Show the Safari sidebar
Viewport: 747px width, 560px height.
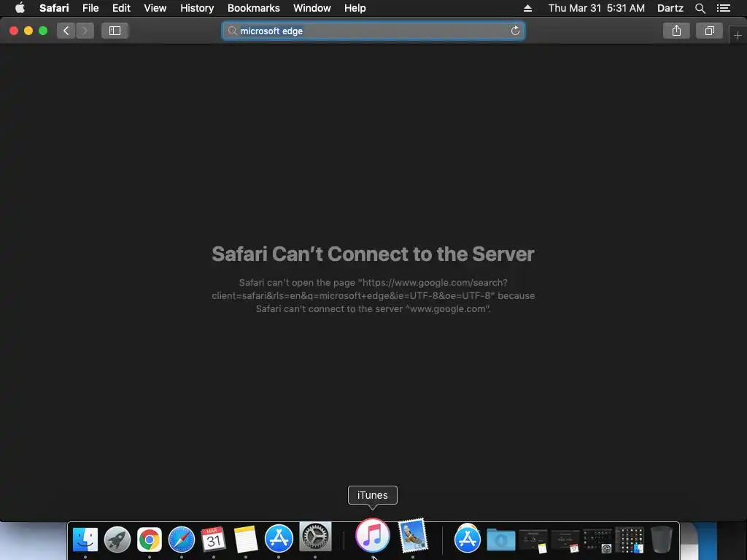coord(115,31)
